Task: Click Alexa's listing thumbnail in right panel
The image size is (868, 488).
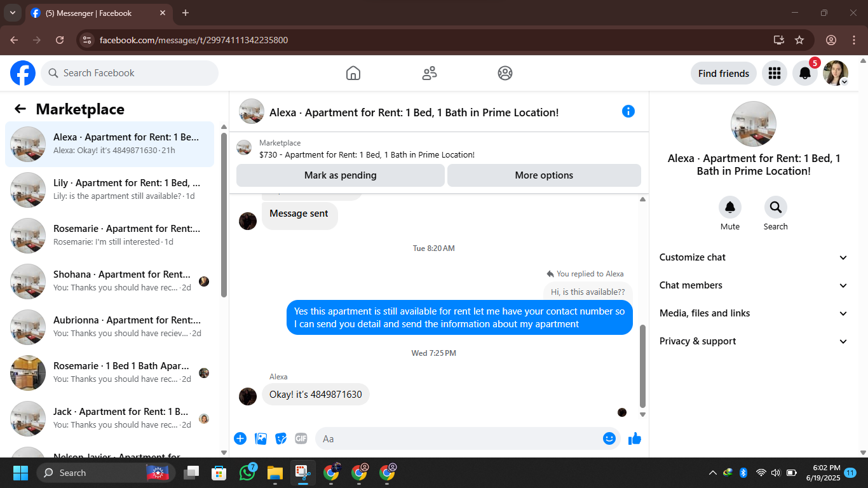Action: pos(754,124)
